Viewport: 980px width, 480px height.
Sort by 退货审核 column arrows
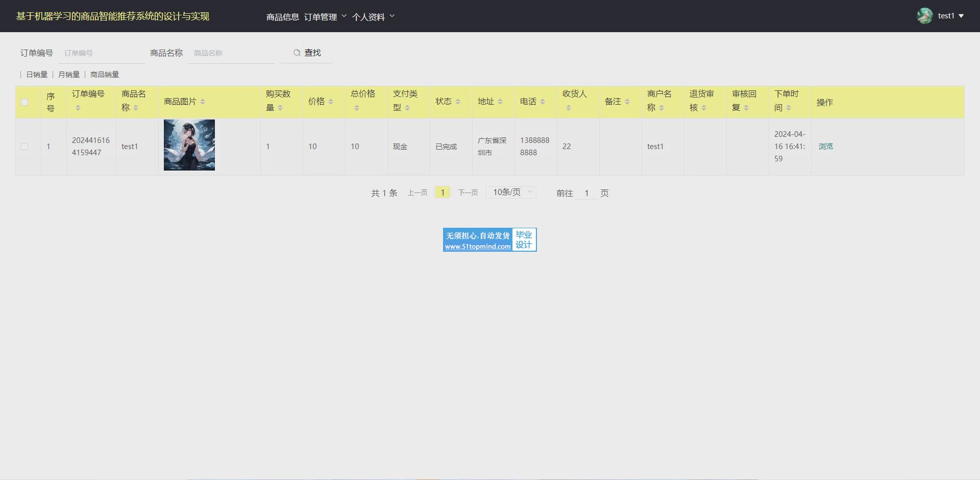704,108
